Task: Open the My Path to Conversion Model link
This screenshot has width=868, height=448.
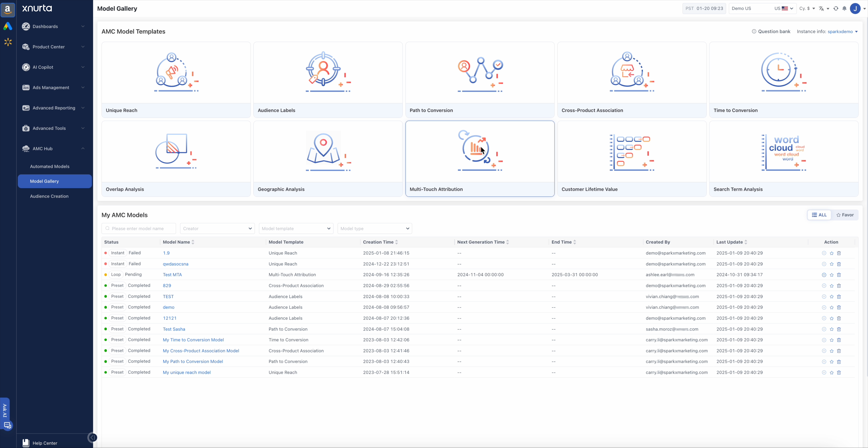Action: 193,362
